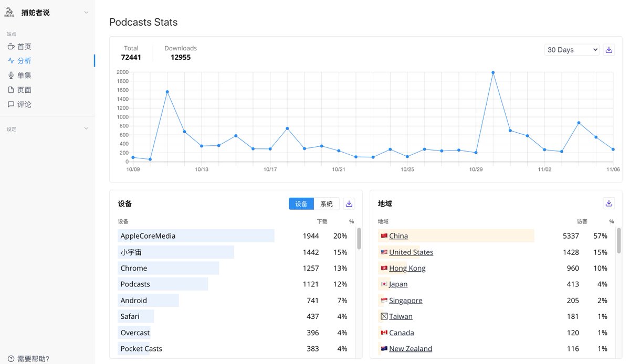This screenshot has height=364, width=630.
Task: Click the region list scrollbar
Action: pyautogui.click(x=619, y=240)
